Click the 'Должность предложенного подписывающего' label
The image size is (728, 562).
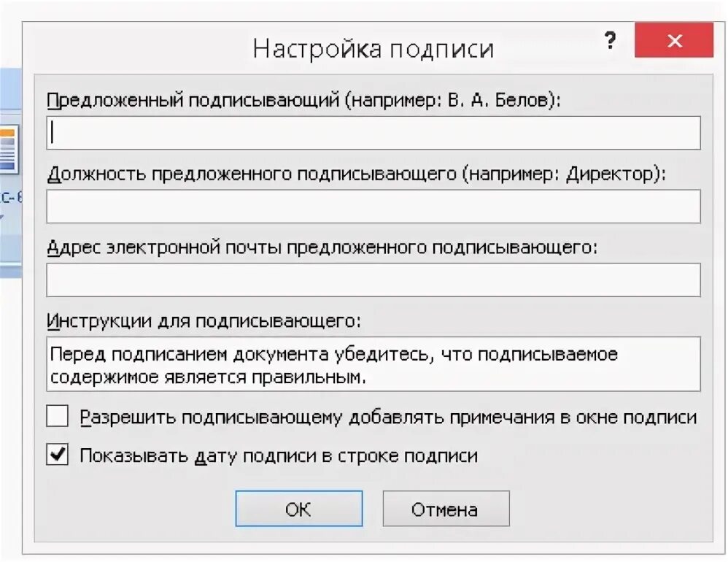click(x=357, y=174)
